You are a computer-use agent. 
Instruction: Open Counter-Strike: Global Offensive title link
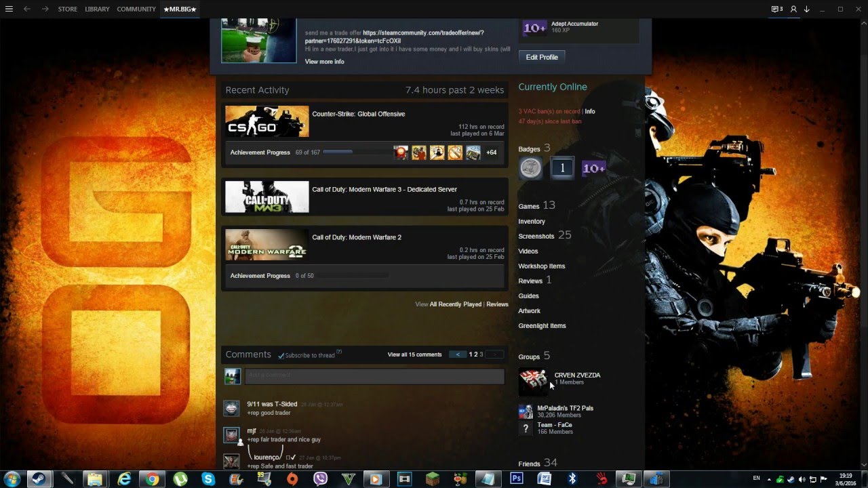coord(358,114)
